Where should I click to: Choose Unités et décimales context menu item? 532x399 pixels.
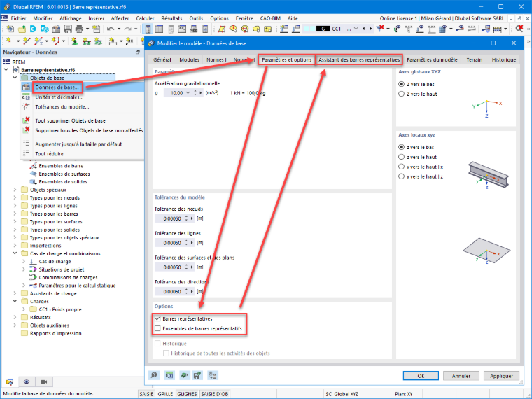tap(59, 97)
